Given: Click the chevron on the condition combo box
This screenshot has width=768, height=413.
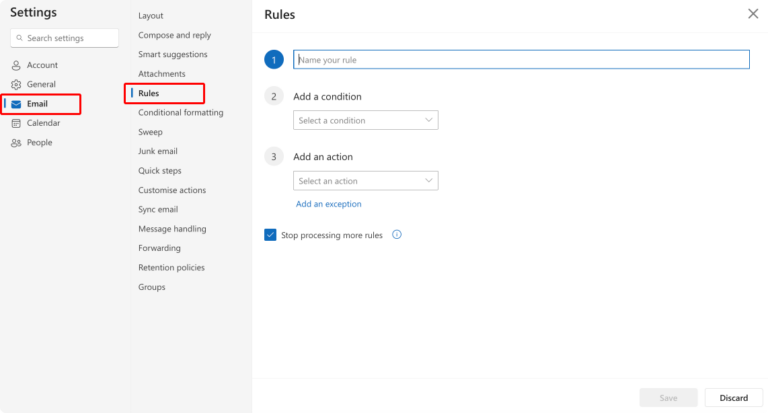Looking at the screenshot, I should coord(429,120).
